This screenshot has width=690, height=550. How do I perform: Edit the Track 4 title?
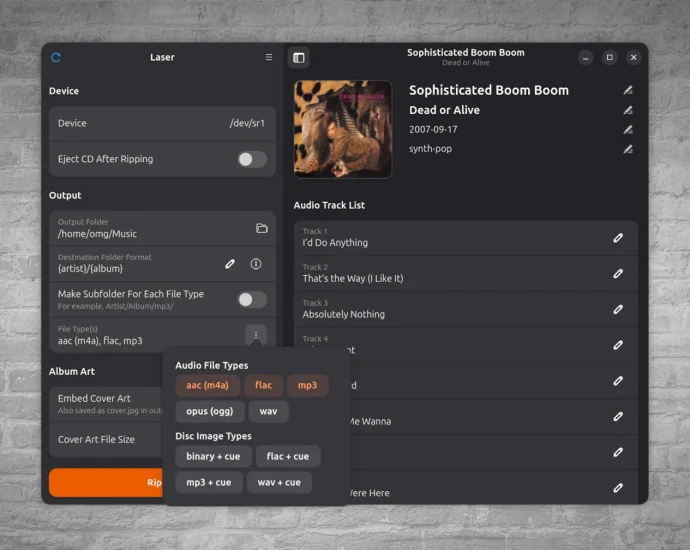point(618,345)
